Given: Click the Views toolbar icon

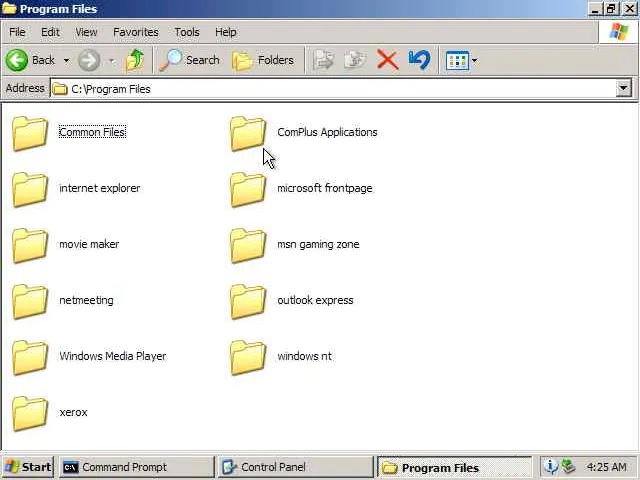Looking at the screenshot, I should (x=457, y=61).
